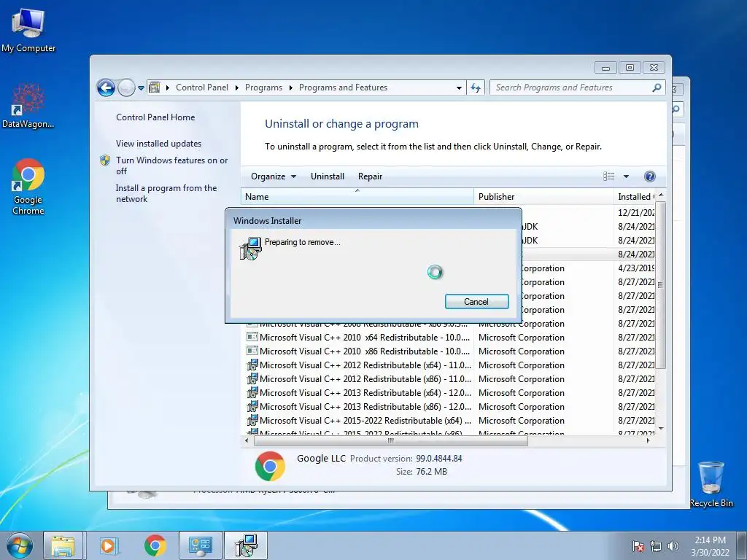Open Control Panel Home
Image resolution: width=747 pixels, height=560 pixels.
(x=155, y=117)
